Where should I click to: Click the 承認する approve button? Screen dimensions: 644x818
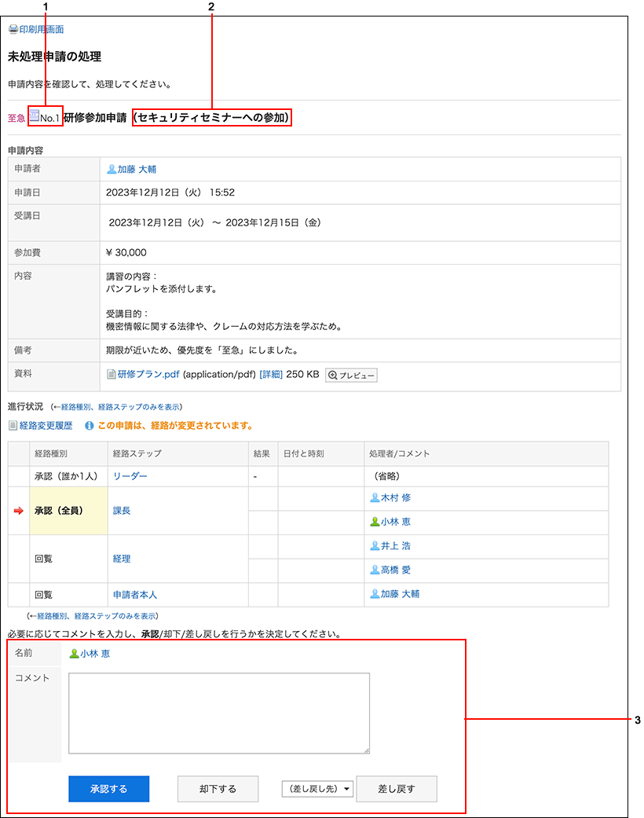tap(109, 789)
